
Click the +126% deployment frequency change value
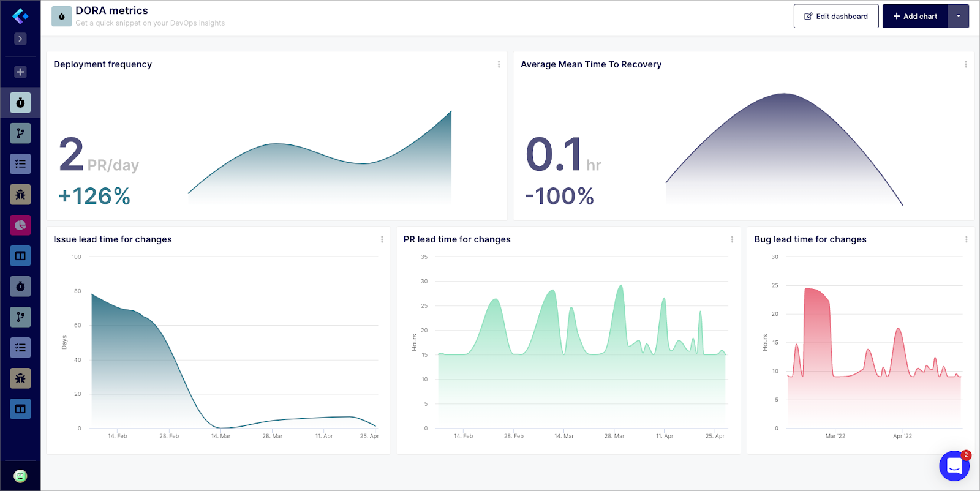tap(94, 197)
